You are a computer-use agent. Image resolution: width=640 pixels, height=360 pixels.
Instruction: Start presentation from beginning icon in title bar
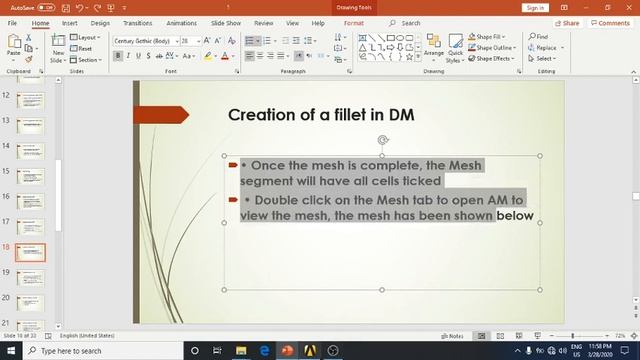[x=111, y=8]
